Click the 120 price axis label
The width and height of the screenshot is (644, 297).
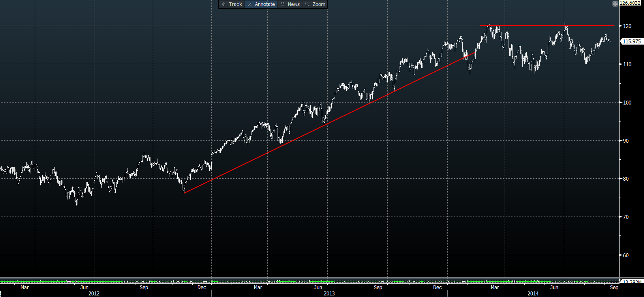tap(627, 26)
